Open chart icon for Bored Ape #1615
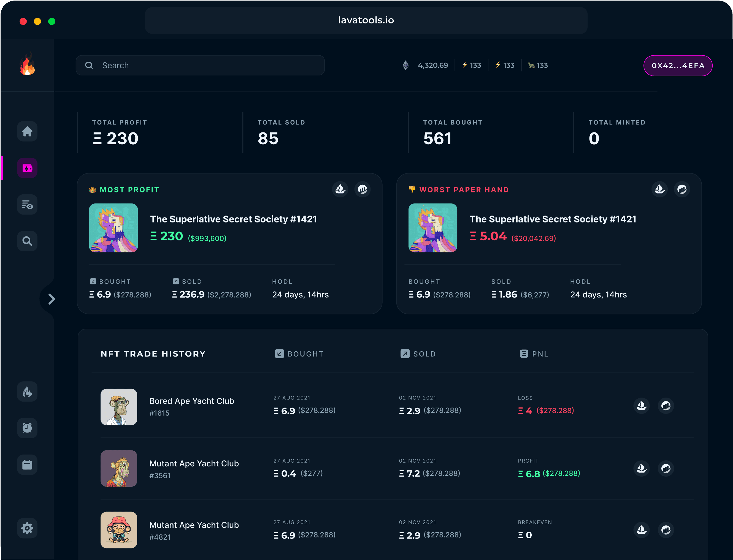The image size is (733, 560). click(666, 406)
